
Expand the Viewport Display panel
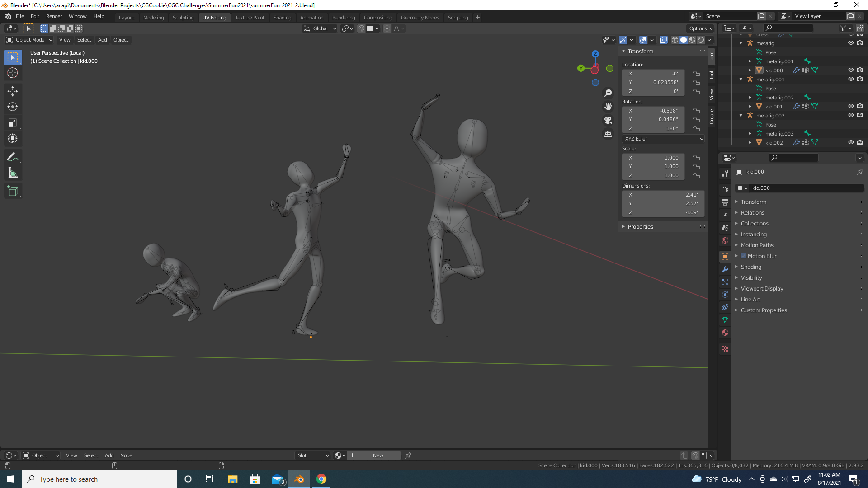762,288
